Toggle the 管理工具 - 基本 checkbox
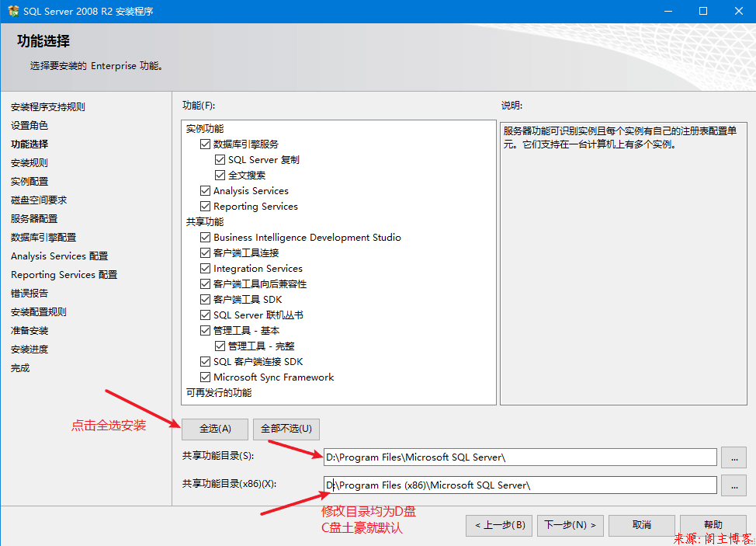 (x=206, y=330)
